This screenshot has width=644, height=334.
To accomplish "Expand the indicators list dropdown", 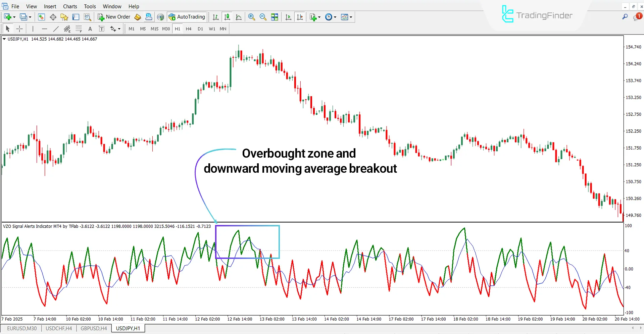I will [351, 17].
